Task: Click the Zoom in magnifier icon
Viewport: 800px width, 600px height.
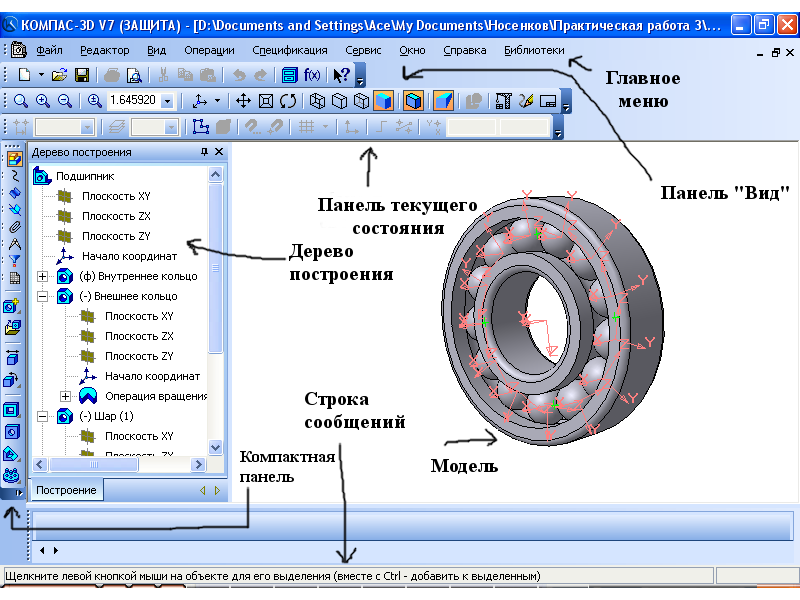Action: coord(42,101)
